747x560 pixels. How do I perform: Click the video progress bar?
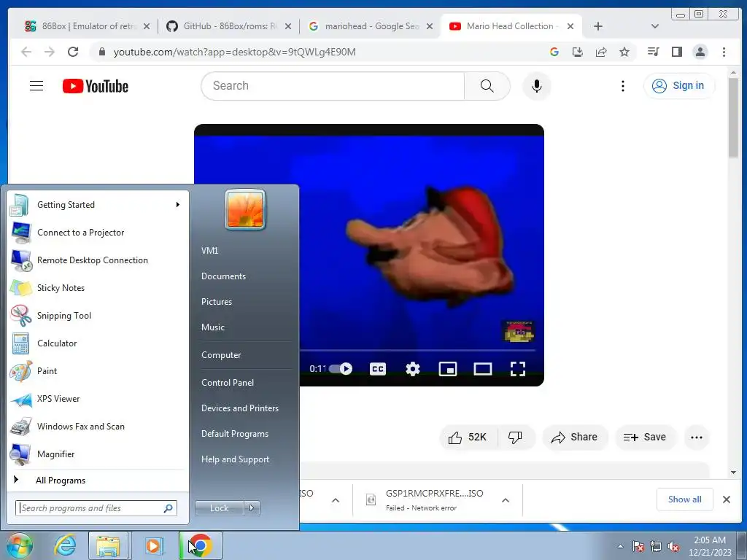point(417,351)
